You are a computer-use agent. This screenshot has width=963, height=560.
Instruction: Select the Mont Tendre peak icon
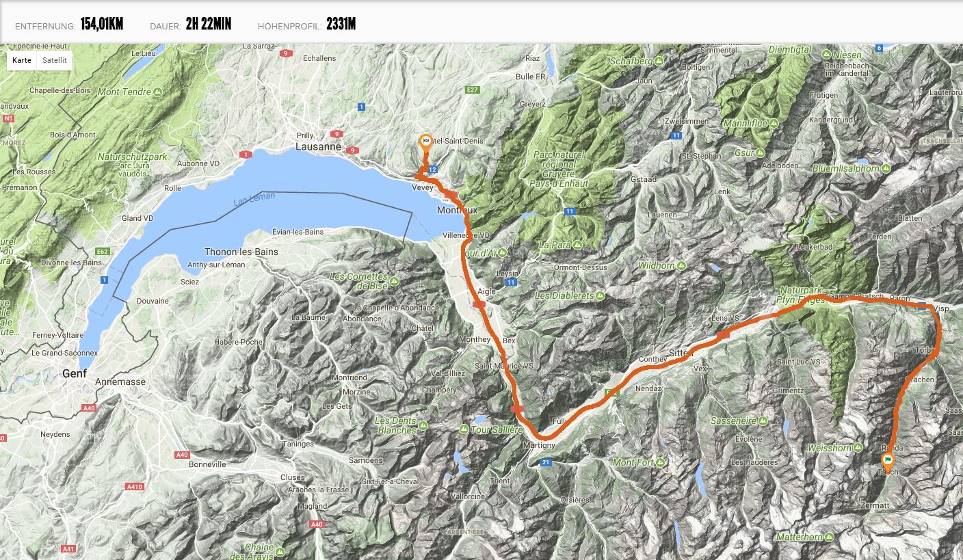158,92
